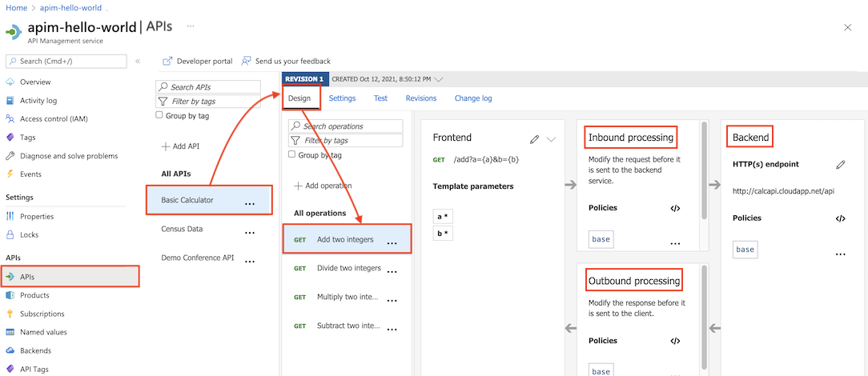Click Outbound processing scrollbar

pyautogui.click(x=704, y=317)
